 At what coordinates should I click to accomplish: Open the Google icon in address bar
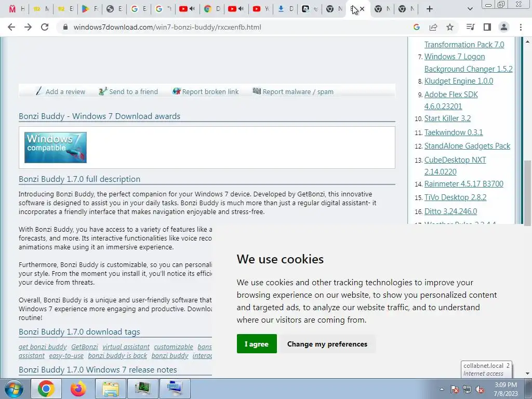tap(417, 27)
